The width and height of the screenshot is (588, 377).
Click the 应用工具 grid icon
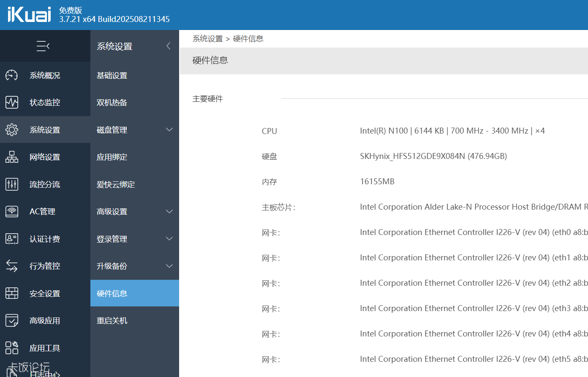pos(12,348)
